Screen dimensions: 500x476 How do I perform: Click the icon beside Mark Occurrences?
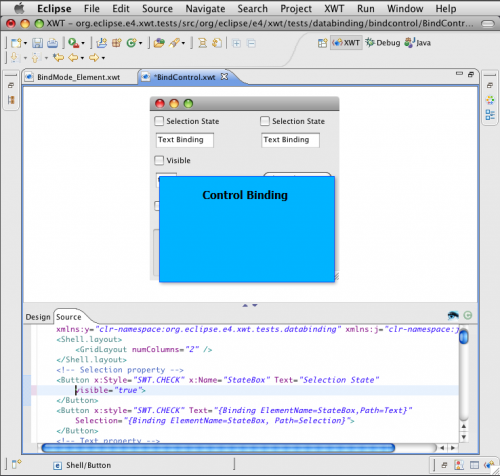[x=217, y=43]
